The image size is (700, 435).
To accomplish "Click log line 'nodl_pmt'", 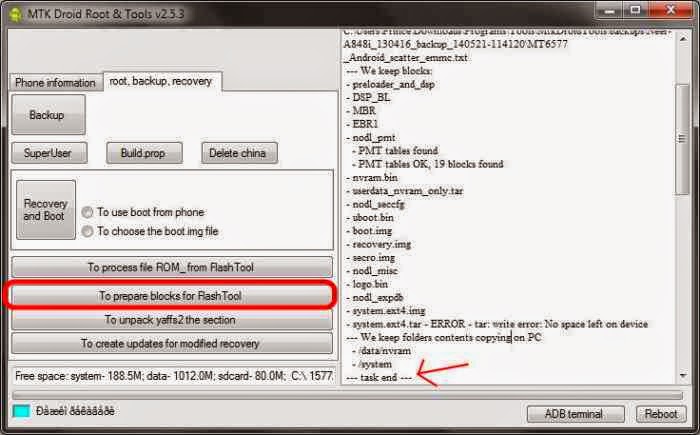I will pos(371,138).
